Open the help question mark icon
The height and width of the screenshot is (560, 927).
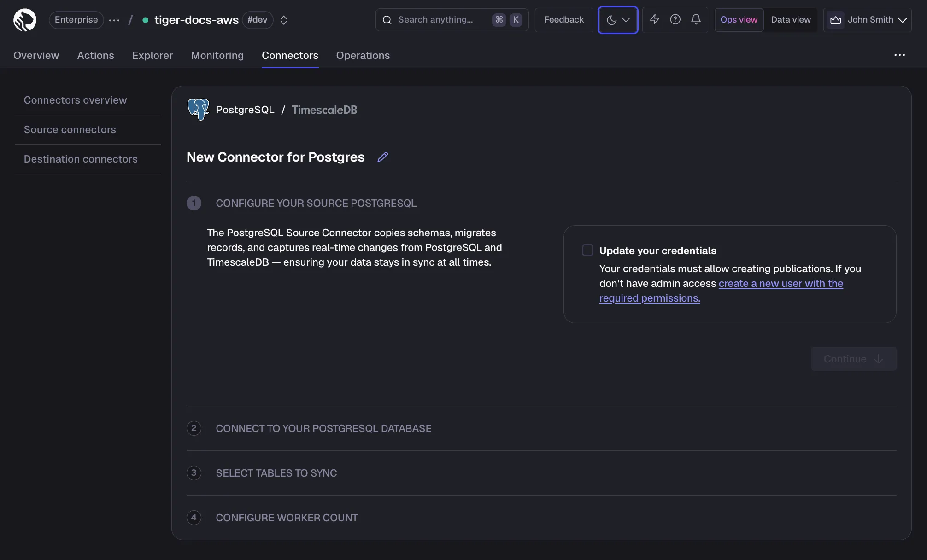pos(675,19)
